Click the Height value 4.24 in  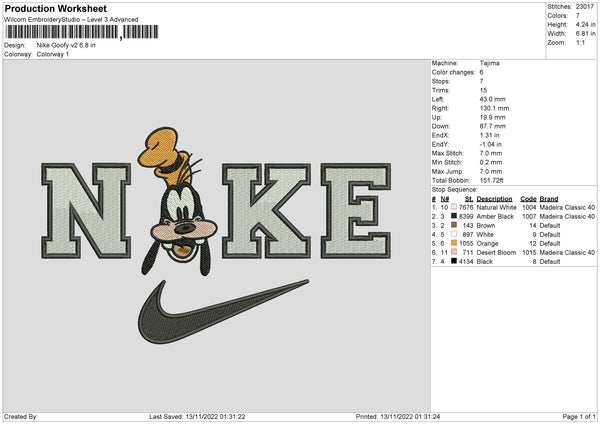[585, 24]
